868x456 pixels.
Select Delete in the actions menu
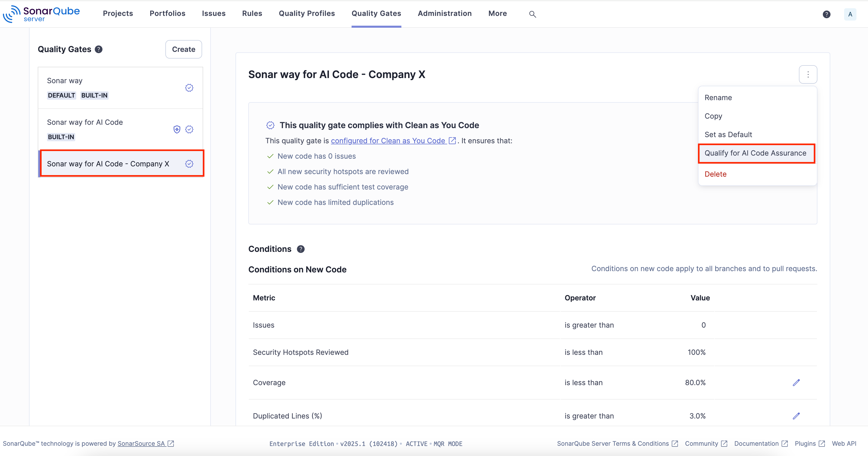(x=715, y=174)
